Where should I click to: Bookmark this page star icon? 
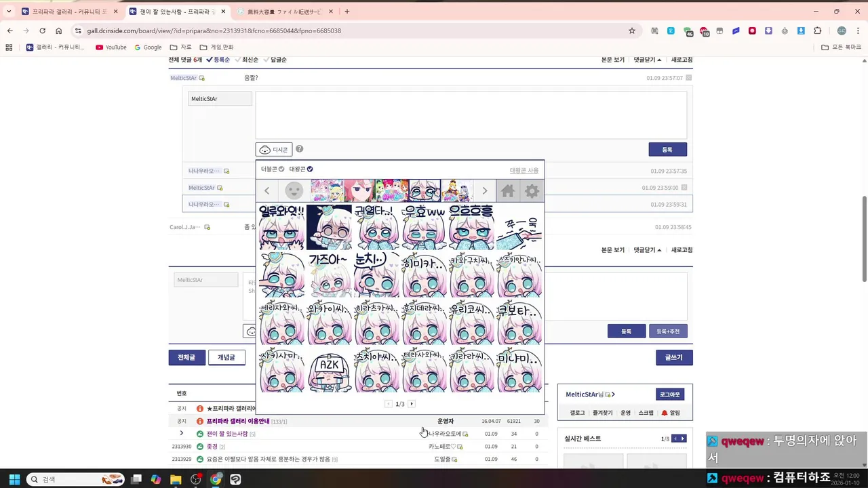(x=632, y=30)
